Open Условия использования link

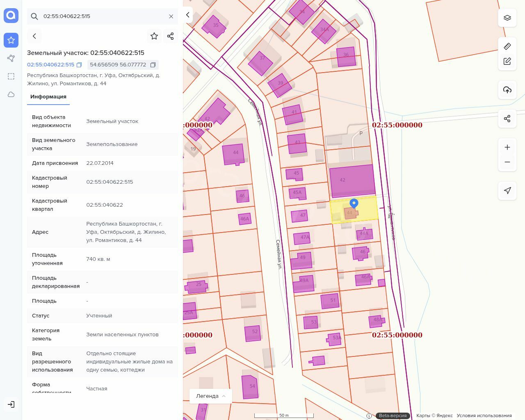coord(484,415)
